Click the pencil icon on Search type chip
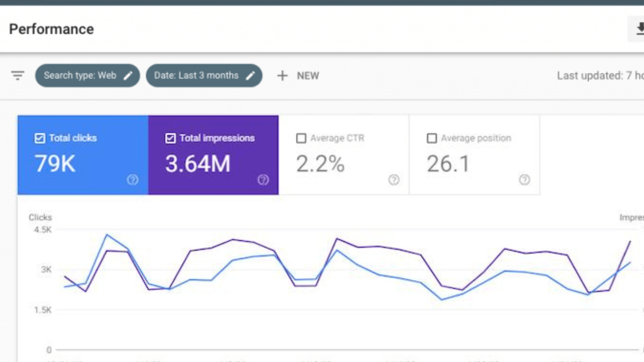Viewport: 644px width, 362px height. click(128, 76)
